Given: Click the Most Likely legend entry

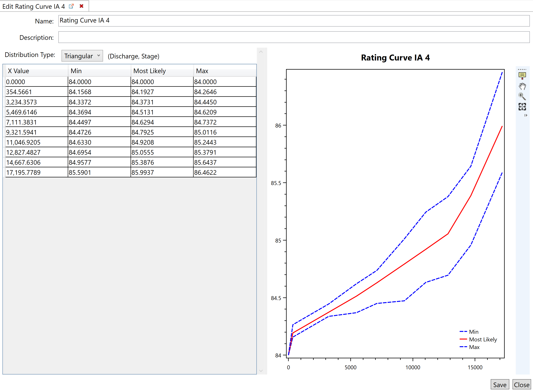Looking at the screenshot, I should click(478, 339).
